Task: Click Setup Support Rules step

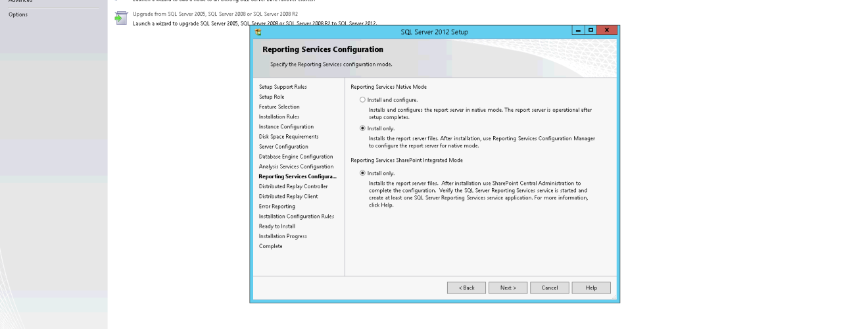Action: [283, 87]
